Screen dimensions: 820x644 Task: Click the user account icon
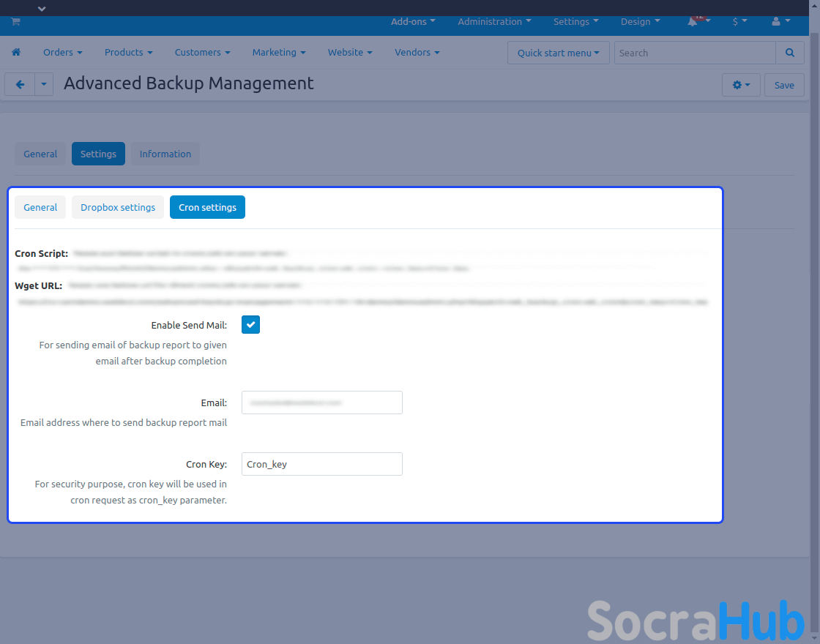[776, 22]
